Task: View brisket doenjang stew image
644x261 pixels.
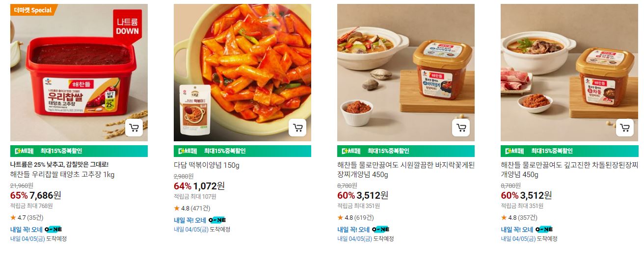Action: 569,73
